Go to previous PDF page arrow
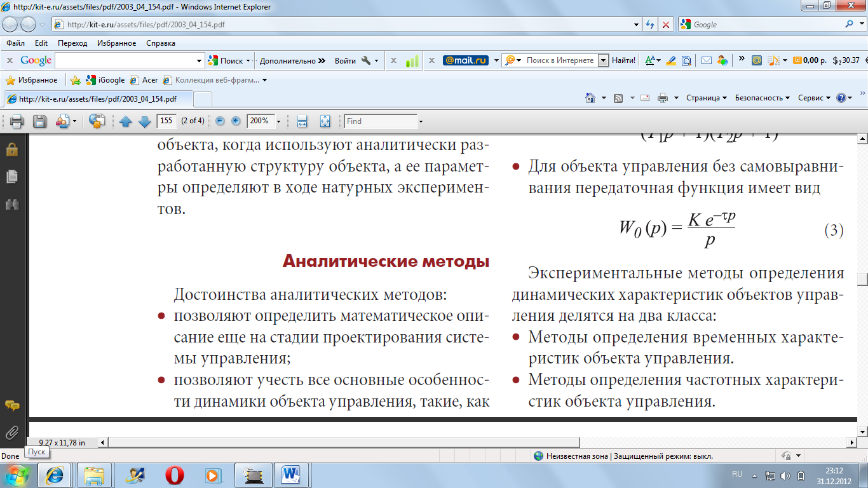868x488 pixels. (x=125, y=121)
